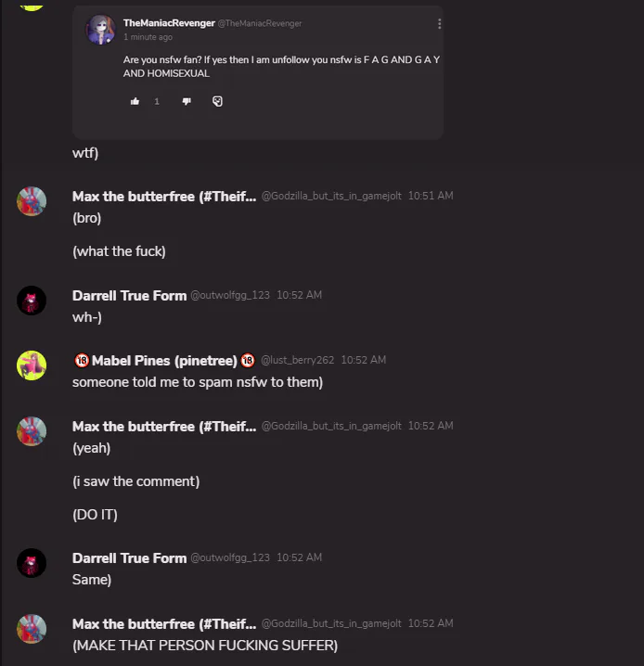Click Max the butterfree's avatar beside "(yeah)"
The height and width of the screenshot is (666, 644).
(32, 430)
